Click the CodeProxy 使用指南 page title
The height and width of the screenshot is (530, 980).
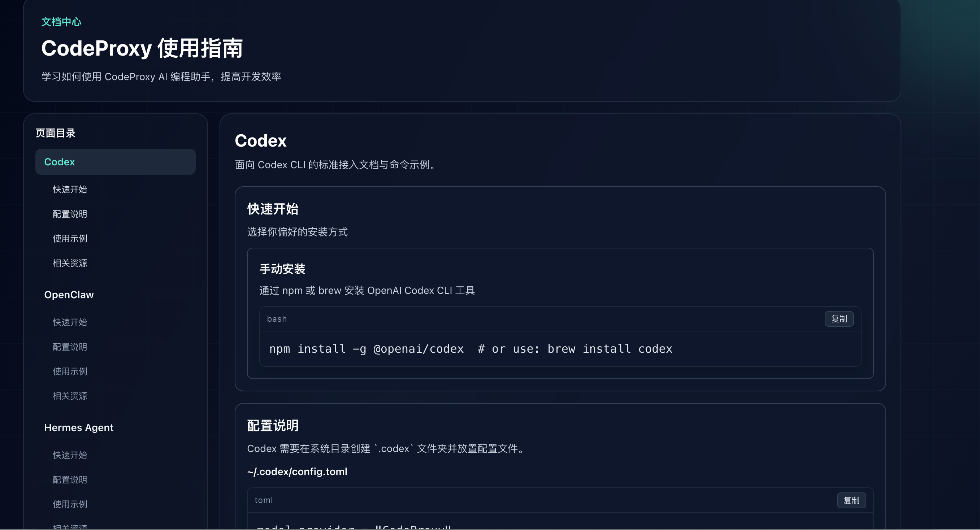click(x=142, y=48)
